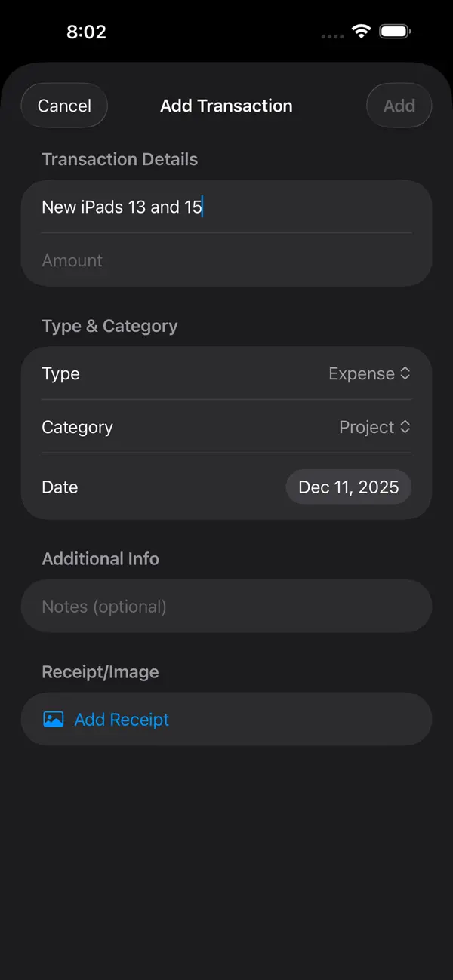Tap the chevrons next to Project

click(x=405, y=427)
